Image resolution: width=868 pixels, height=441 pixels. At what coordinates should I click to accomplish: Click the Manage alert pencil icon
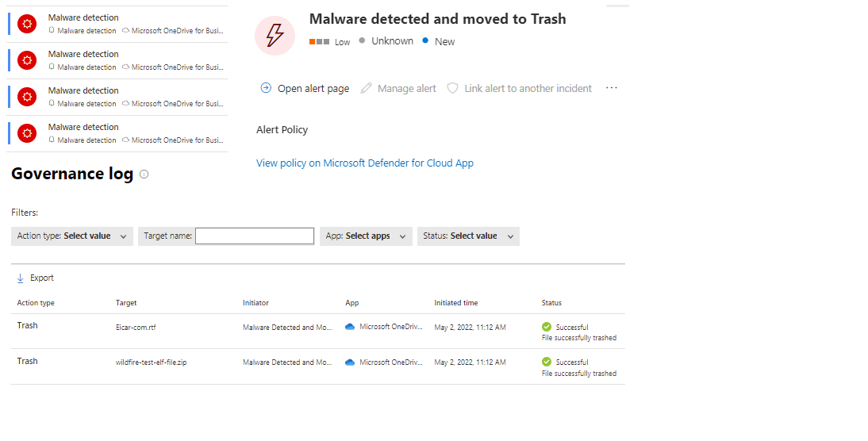tap(366, 88)
